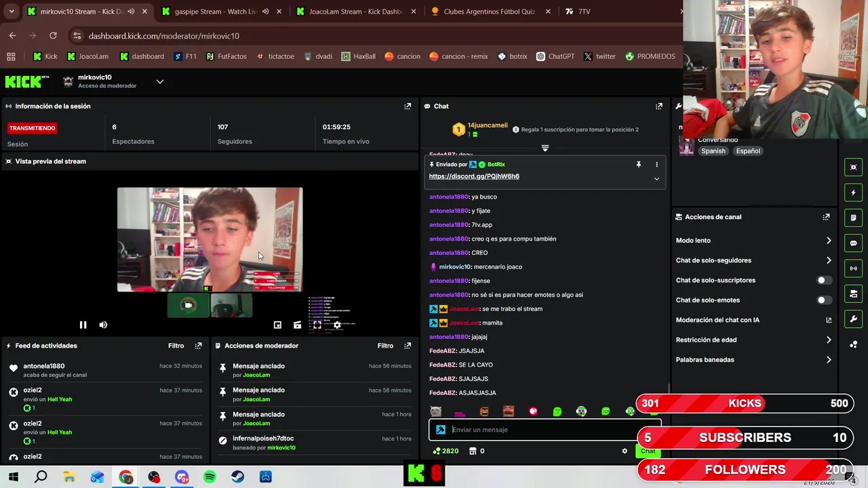
Task: Click the Español tag chip
Action: 748,151
